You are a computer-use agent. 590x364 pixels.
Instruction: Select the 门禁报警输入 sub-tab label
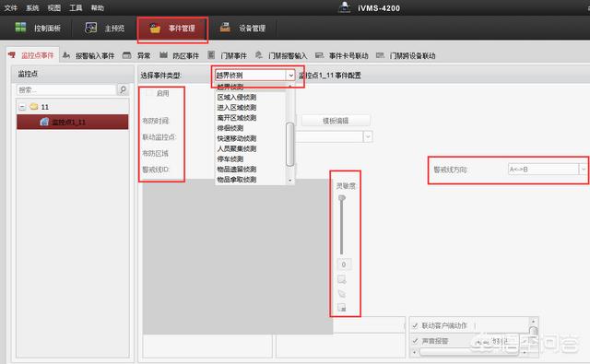288,56
